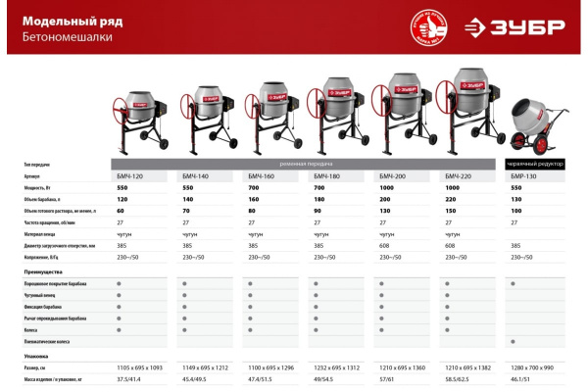The image size is (588, 392).
Task: Click the 'чугун' cell under БМЧ-180
Action: [x=321, y=234]
